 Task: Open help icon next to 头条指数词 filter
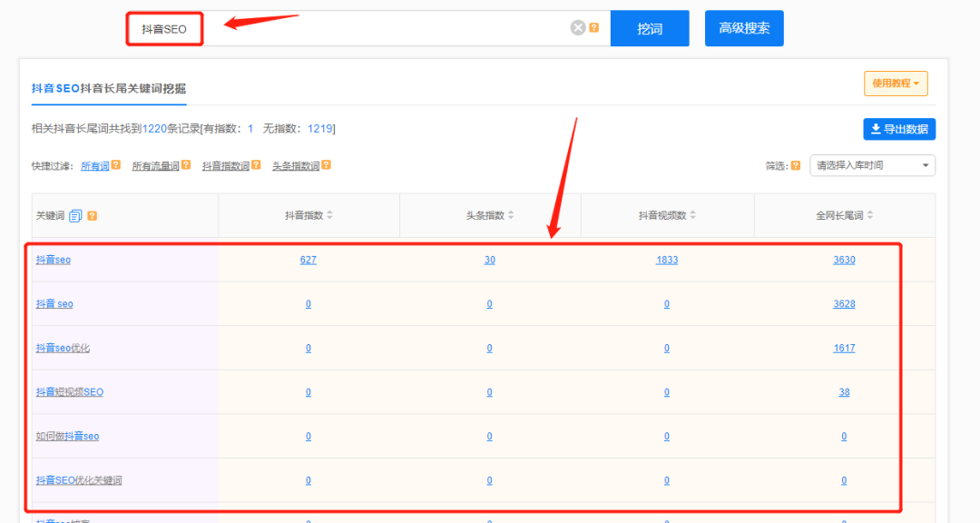click(327, 165)
